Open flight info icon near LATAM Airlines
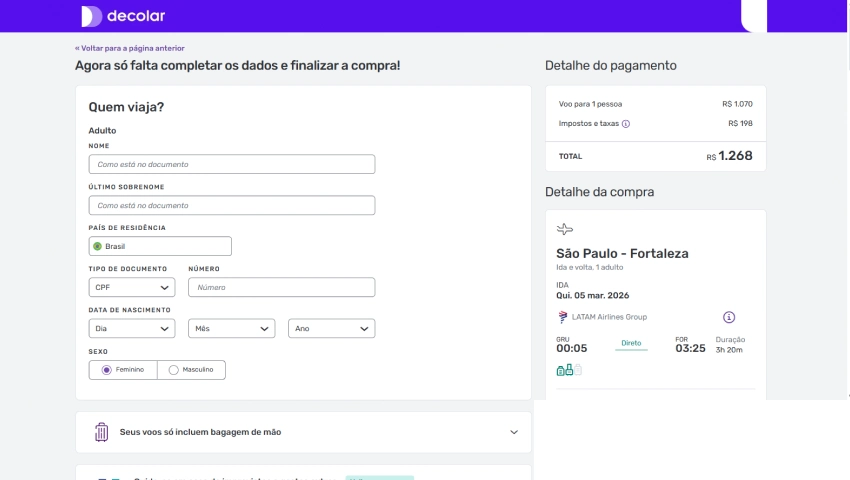850x480 pixels. click(x=729, y=317)
